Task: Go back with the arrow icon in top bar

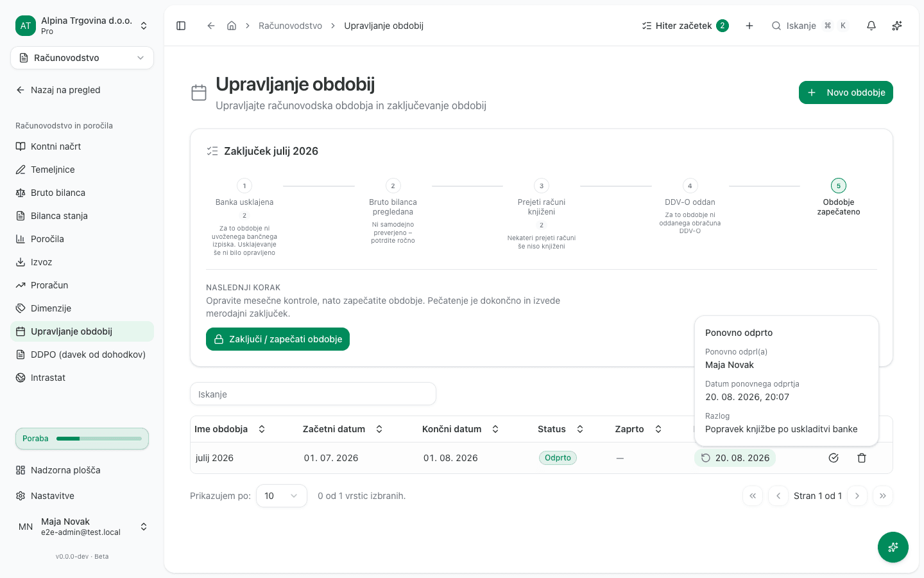Action: tap(210, 26)
